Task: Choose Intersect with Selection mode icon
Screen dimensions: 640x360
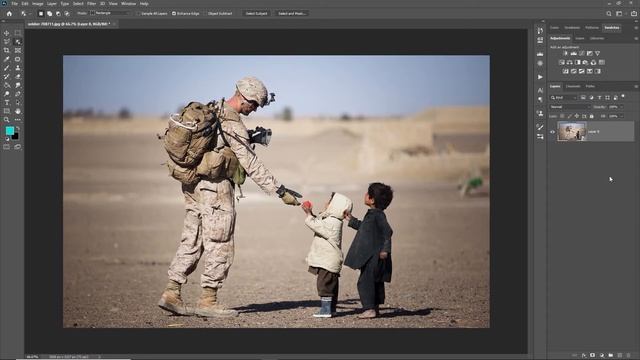Action: pos(67,13)
